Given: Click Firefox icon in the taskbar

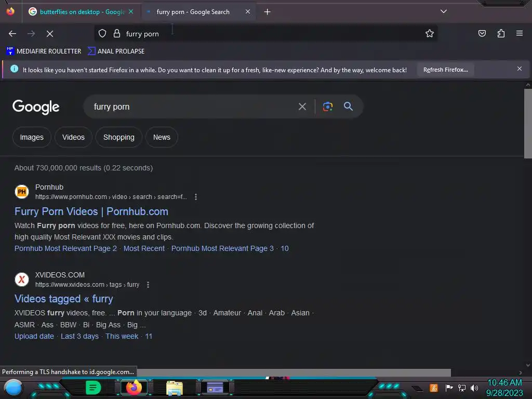Looking at the screenshot, I should (x=134, y=388).
